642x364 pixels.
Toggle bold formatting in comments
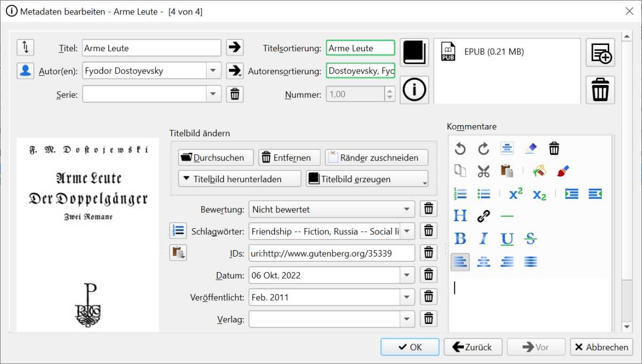tap(460, 239)
